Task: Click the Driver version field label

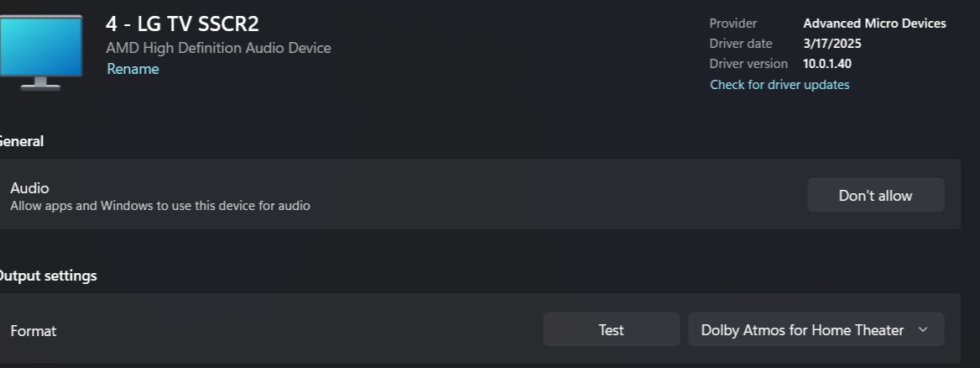Action: pyautogui.click(x=748, y=64)
